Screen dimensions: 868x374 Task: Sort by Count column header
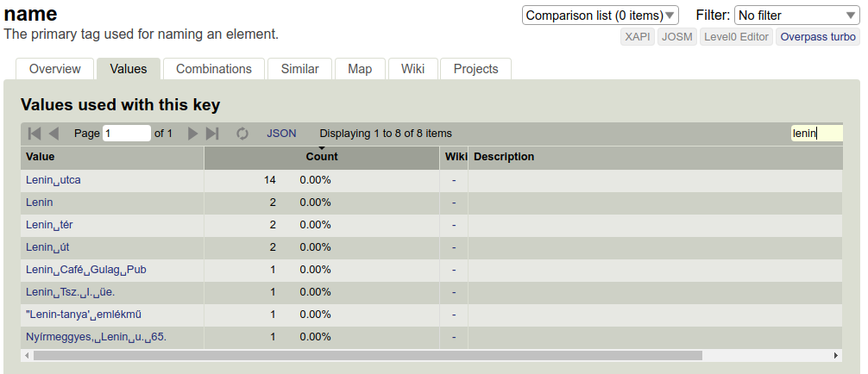(322, 157)
